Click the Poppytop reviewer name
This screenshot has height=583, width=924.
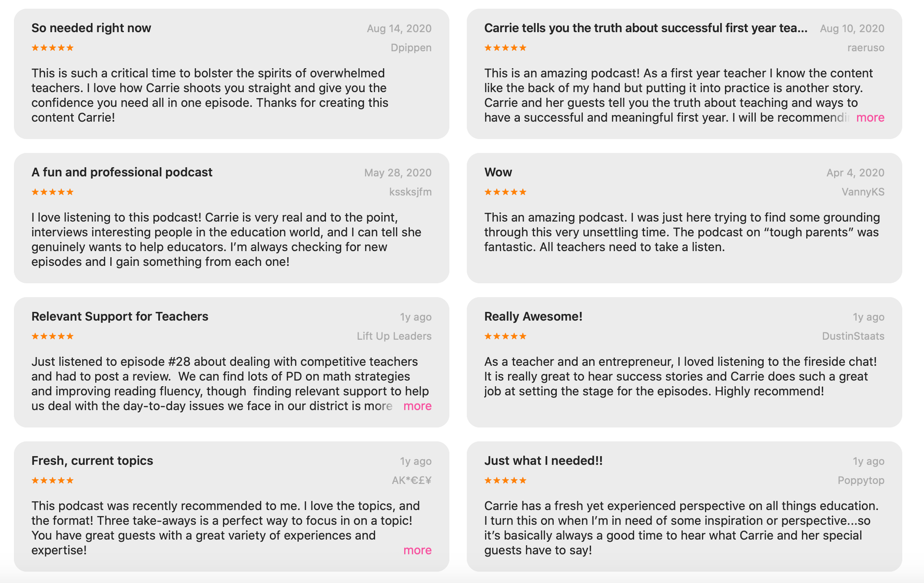(x=861, y=480)
